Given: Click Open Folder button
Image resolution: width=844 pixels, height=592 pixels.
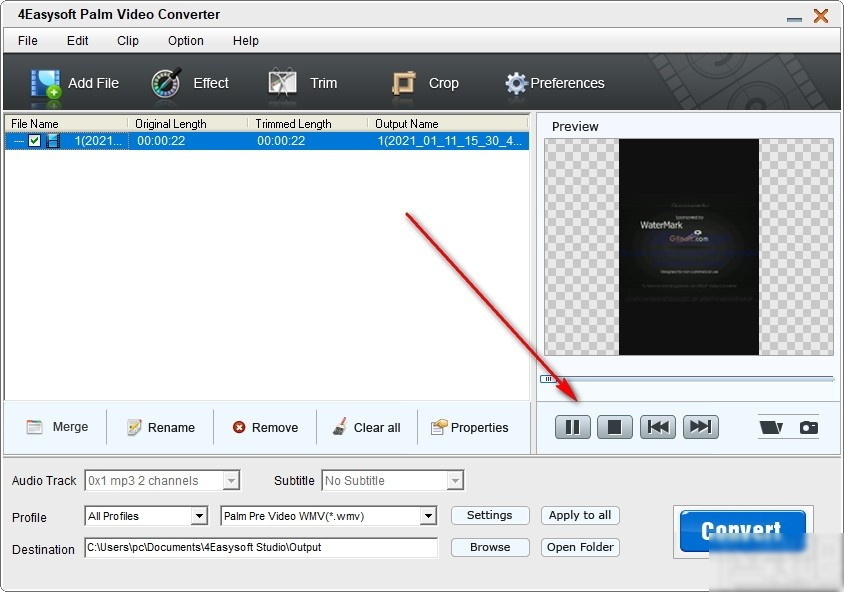Looking at the screenshot, I should tap(580, 547).
